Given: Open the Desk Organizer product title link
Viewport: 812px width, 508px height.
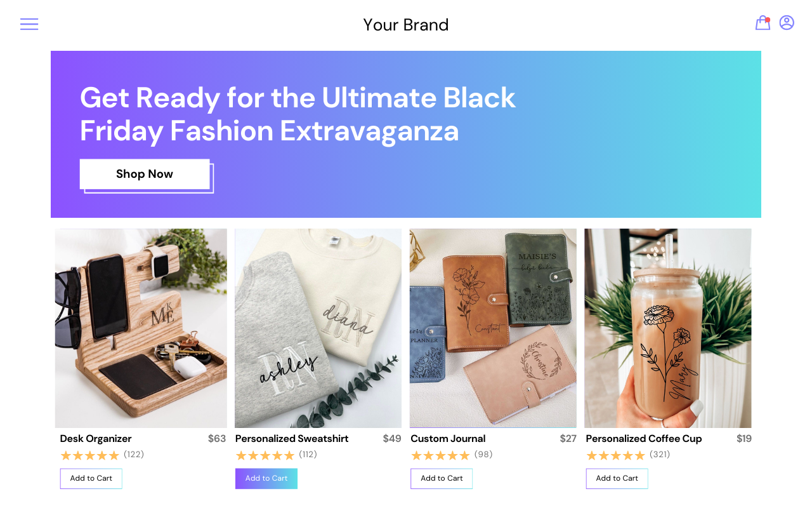Looking at the screenshot, I should (96, 439).
